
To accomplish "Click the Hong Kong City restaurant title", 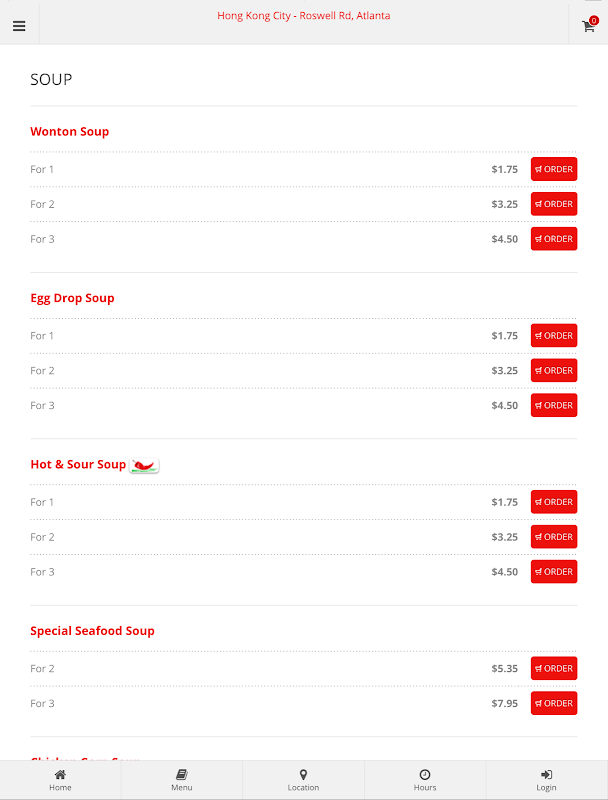I will pos(303,16).
